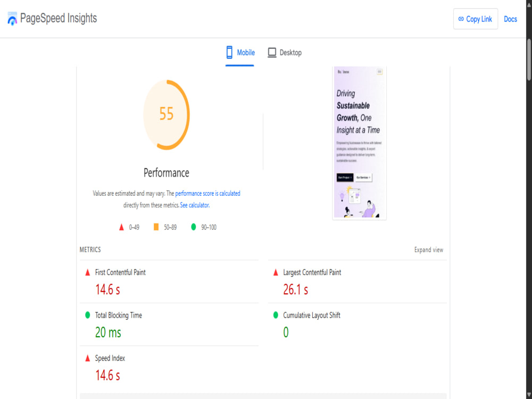532x399 pixels.
Task: Switch to the Desktop tab
Action: coord(285,53)
